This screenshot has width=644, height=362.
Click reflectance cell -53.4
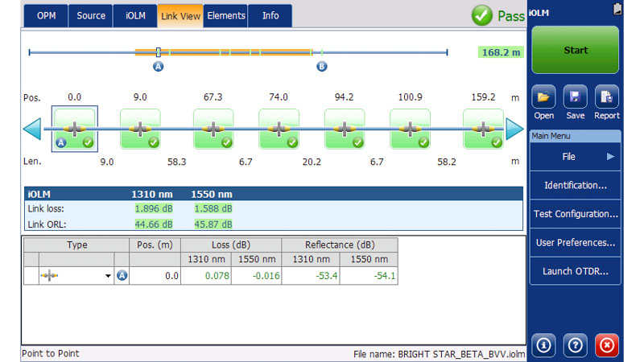(x=311, y=276)
